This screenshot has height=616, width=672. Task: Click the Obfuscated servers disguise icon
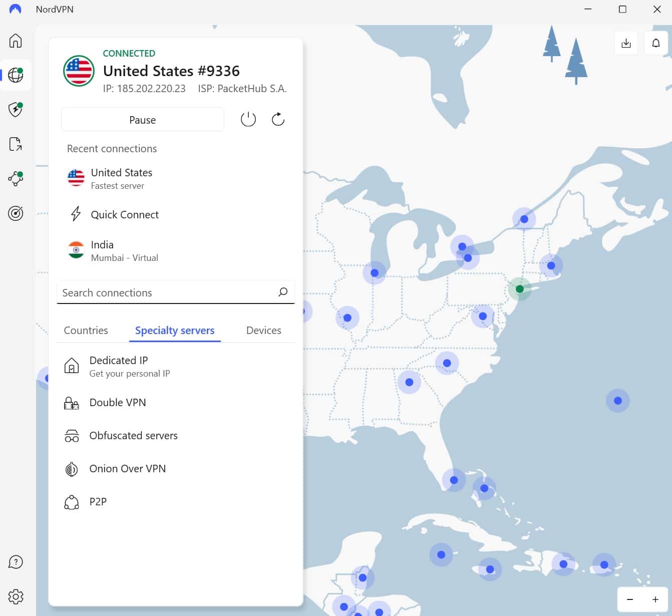click(x=72, y=436)
